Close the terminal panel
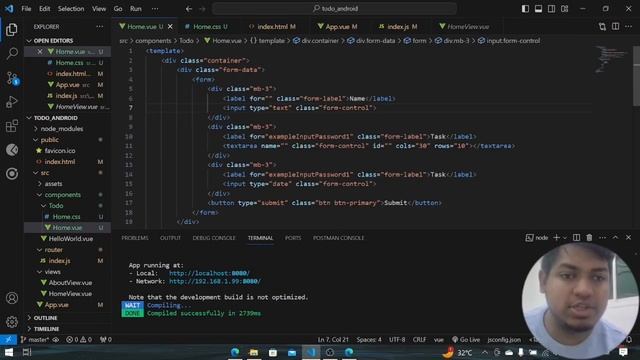The height and width of the screenshot is (360, 640). (629, 238)
